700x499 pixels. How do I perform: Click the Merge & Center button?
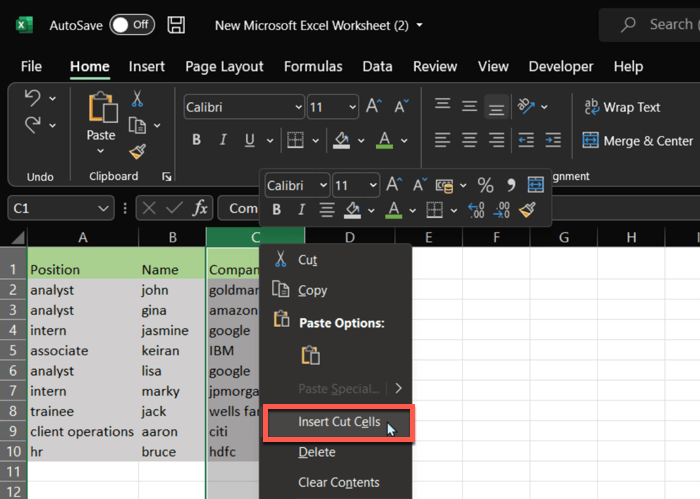click(637, 141)
